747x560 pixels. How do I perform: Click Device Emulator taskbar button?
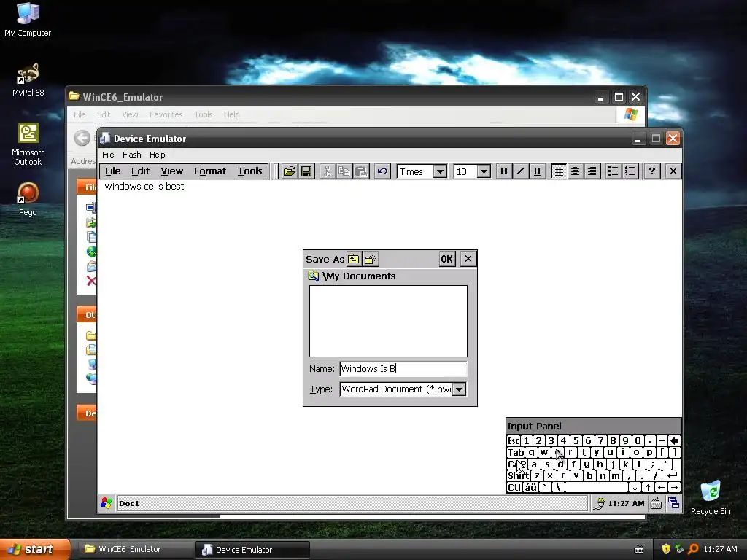click(x=252, y=550)
